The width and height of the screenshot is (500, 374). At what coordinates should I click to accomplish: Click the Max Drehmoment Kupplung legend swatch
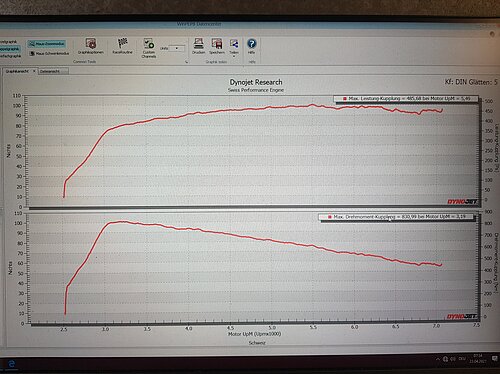(330, 217)
